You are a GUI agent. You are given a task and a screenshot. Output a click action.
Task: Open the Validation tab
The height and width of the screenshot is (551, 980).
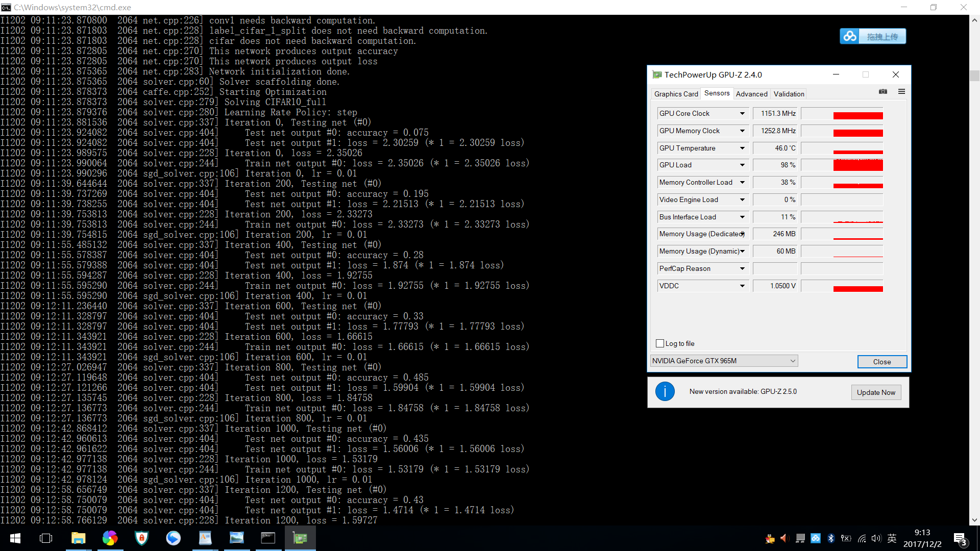click(789, 94)
